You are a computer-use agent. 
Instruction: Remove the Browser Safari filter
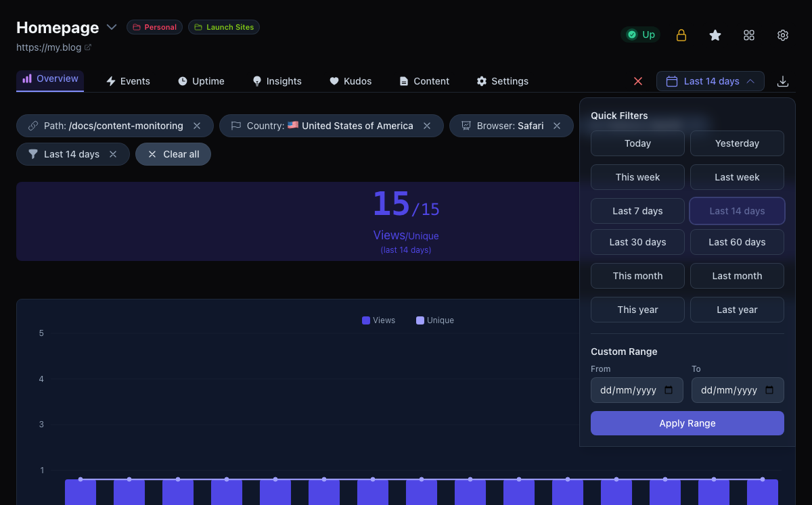tap(557, 126)
